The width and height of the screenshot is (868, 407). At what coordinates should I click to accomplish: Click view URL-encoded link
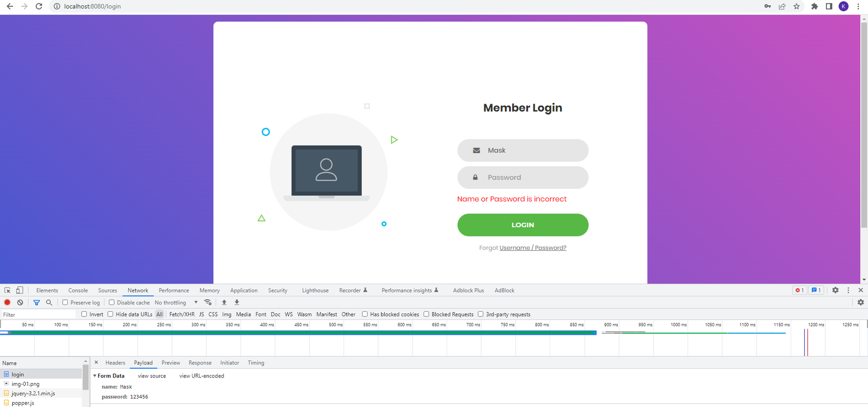201,376
